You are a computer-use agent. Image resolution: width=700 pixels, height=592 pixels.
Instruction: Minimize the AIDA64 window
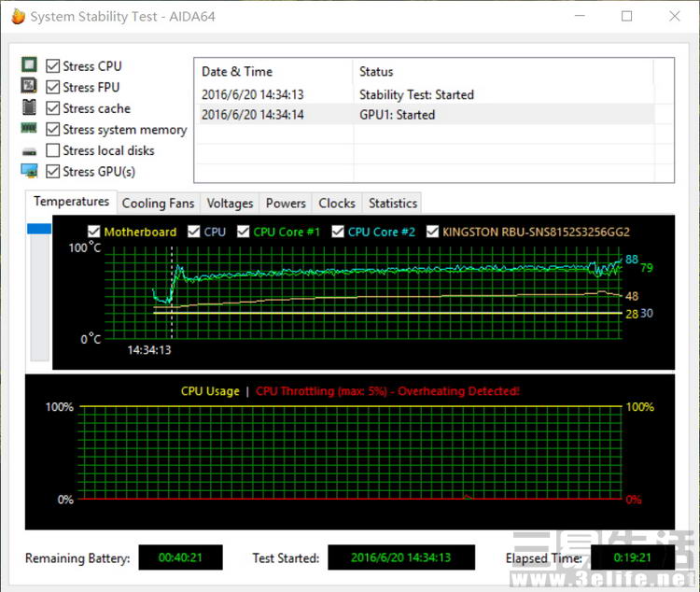pos(580,16)
